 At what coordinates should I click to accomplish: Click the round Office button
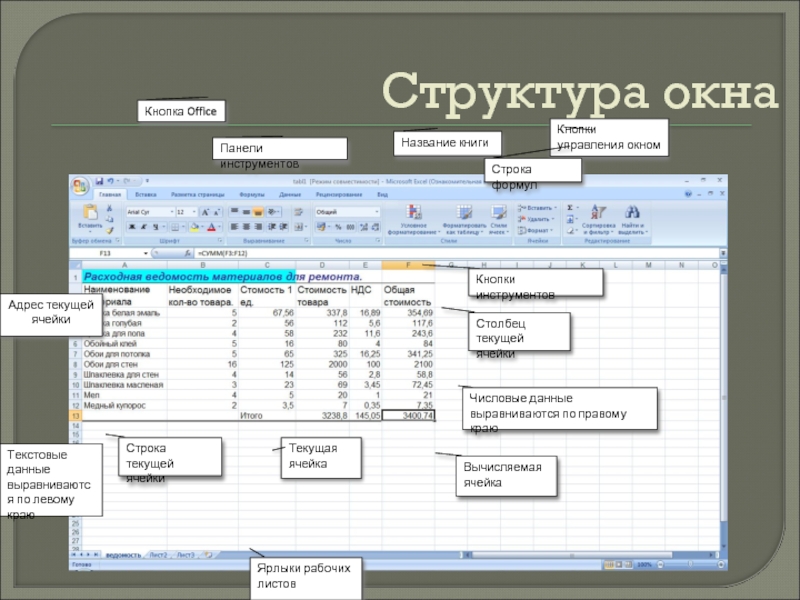(x=79, y=184)
